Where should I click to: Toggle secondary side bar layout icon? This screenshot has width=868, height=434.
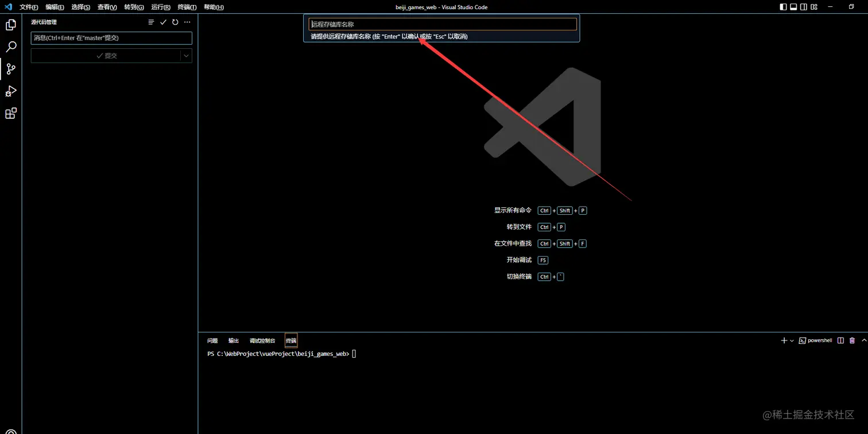[x=804, y=7]
